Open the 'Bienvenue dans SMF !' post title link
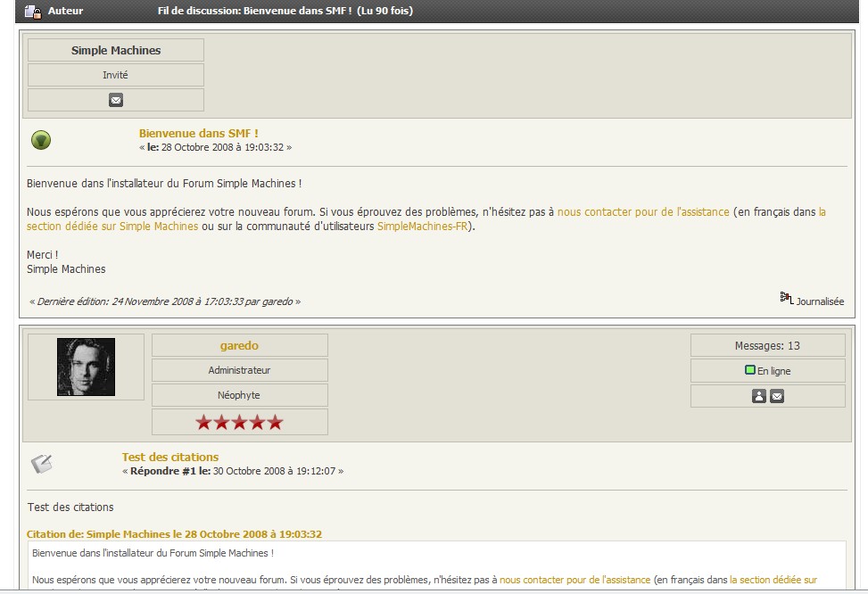 (x=198, y=134)
